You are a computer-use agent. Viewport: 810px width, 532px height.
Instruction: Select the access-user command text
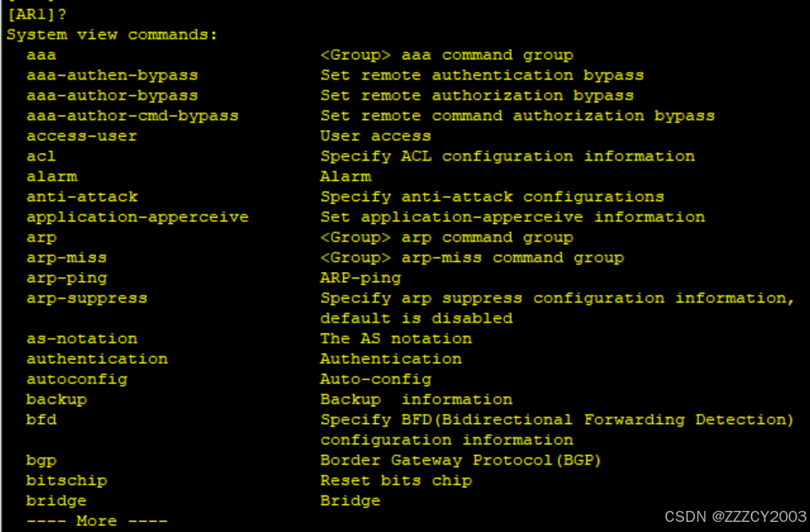tap(81, 137)
